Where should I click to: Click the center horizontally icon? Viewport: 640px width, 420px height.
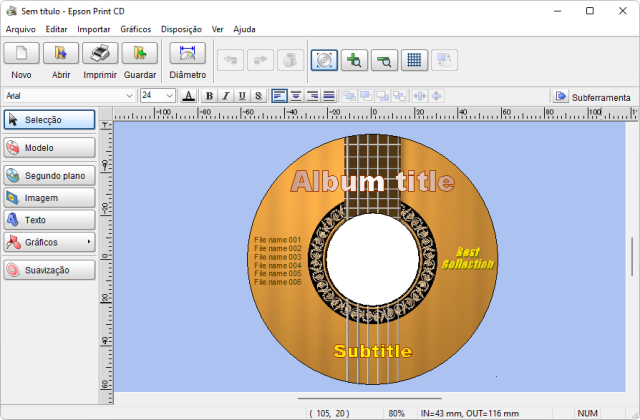(x=420, y=96)
